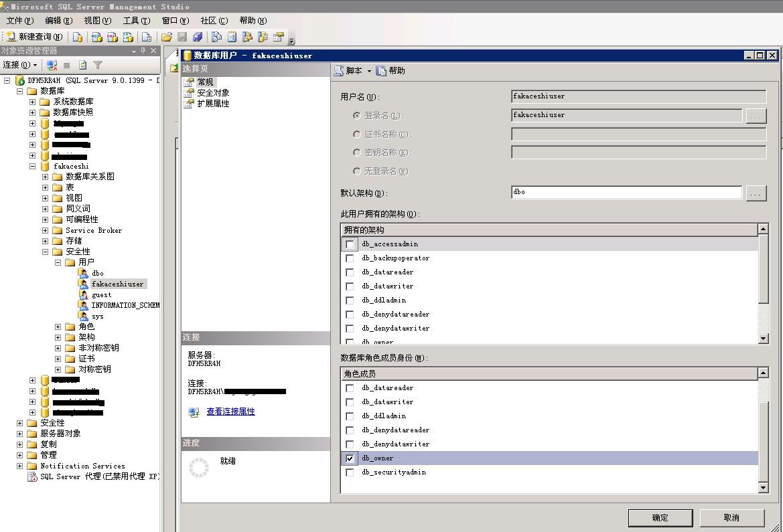The width and height of the screenshot is (783, 532).
Task: Select the 常规 page in 选择页 list
Action: (x=205, y=82)
